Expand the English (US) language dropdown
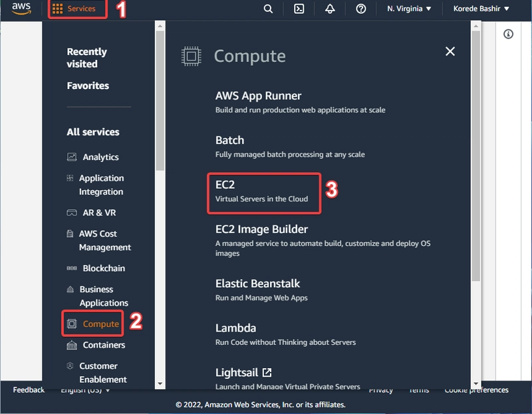 tap(85, 390)
